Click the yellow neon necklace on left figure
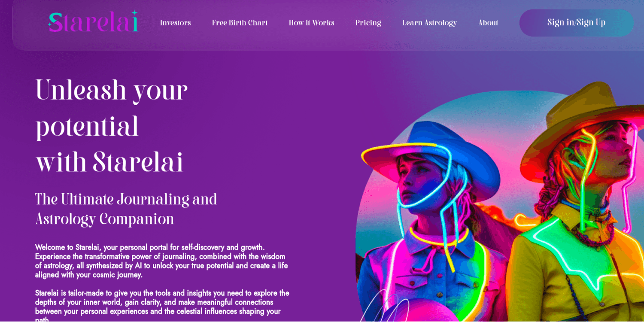644x322 pixels. 439,237
